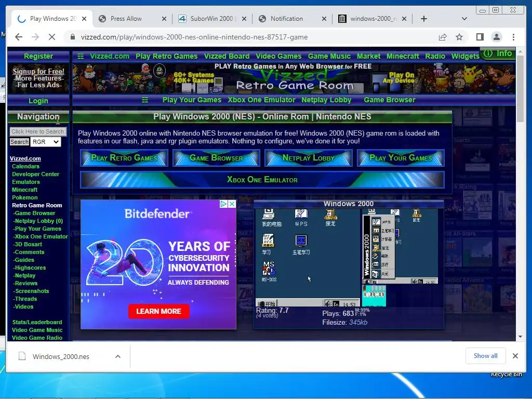Viewport: 532px width, 399px height.
Task: Open the Vizzed Board menu item
Action: click(227, 56)
